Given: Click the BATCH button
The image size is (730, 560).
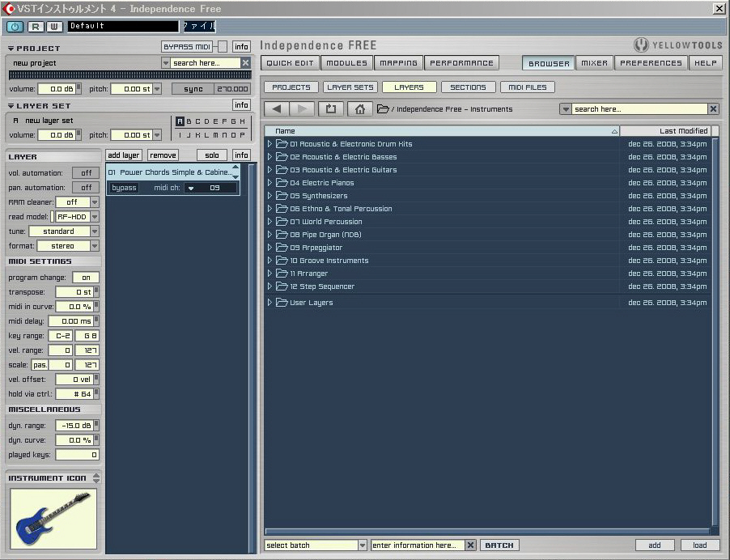Looking at the screenshot, I should pos(499,545).
